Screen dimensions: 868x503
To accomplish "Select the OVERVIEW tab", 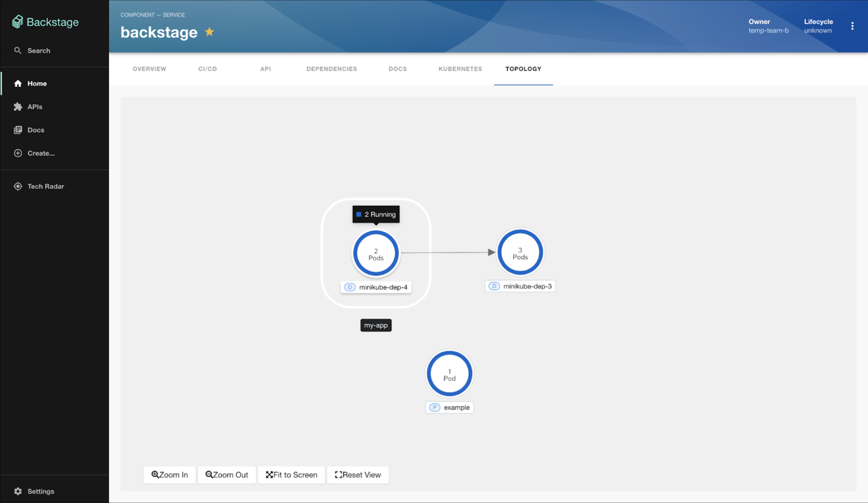I will [x=150, y=68].
